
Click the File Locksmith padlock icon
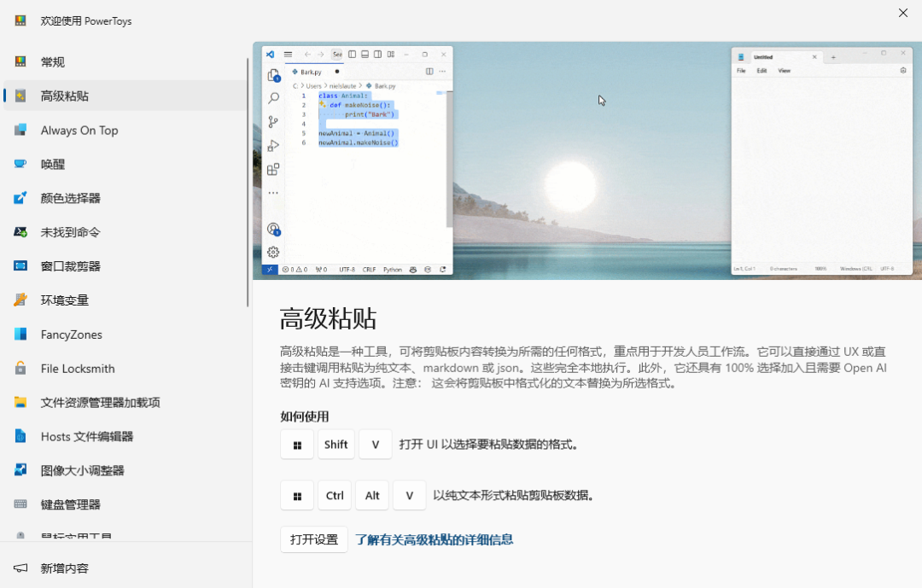pos(20,368)
